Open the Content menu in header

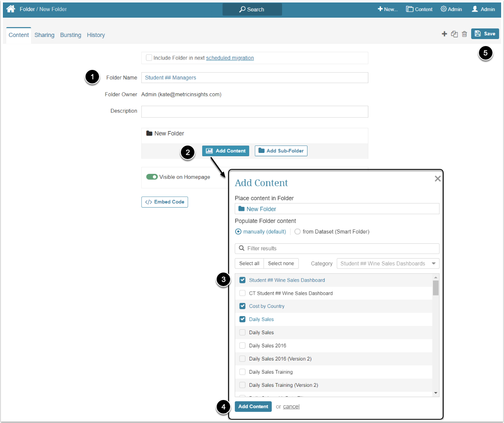point(419,9)
